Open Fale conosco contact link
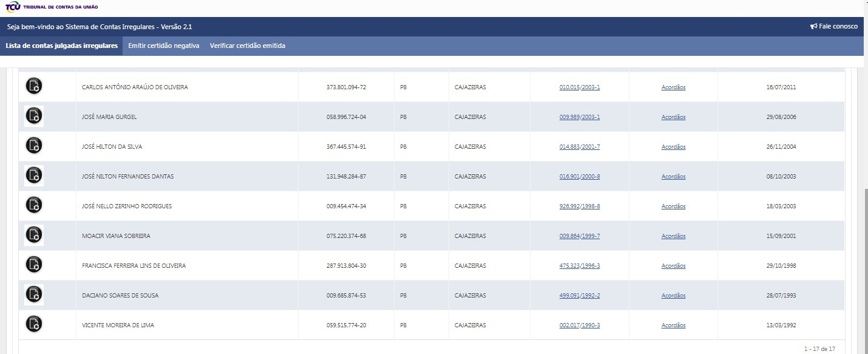This screenshot has height=354, width=868. (x=834, y=27)
